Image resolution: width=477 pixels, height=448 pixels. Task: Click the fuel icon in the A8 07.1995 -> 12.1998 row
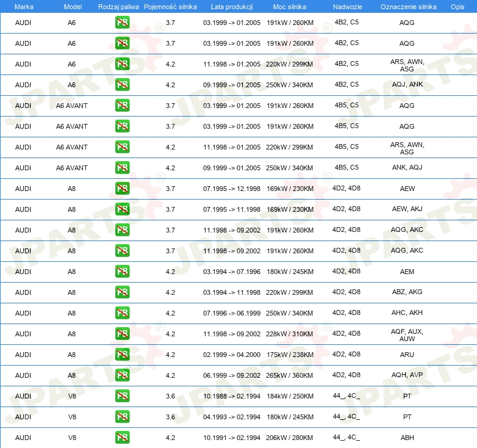pyautogui.click(x=122, y=188)
